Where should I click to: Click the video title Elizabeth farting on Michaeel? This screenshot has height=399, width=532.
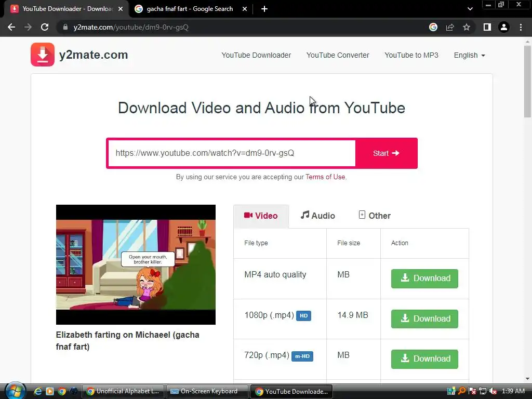[x=128, y=341]
